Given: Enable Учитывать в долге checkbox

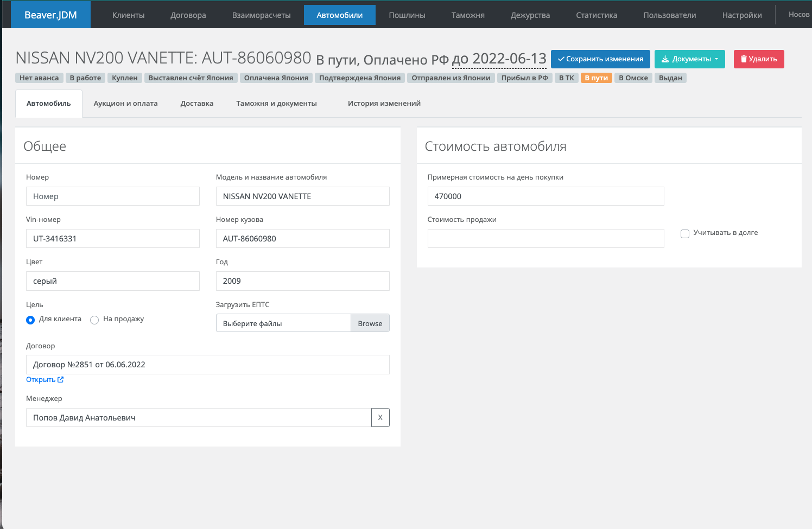Looking at the screenshot, I should pos(685,234).
